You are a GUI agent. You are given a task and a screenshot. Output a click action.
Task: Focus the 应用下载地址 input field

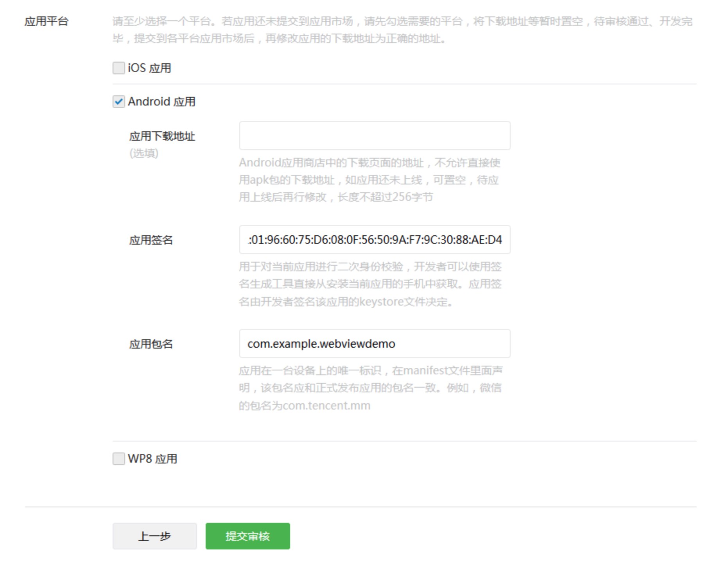point(375,136)
